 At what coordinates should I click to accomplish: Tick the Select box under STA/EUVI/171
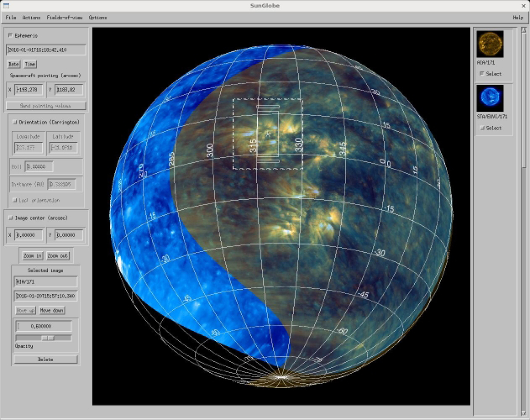(x=481, y=128)
